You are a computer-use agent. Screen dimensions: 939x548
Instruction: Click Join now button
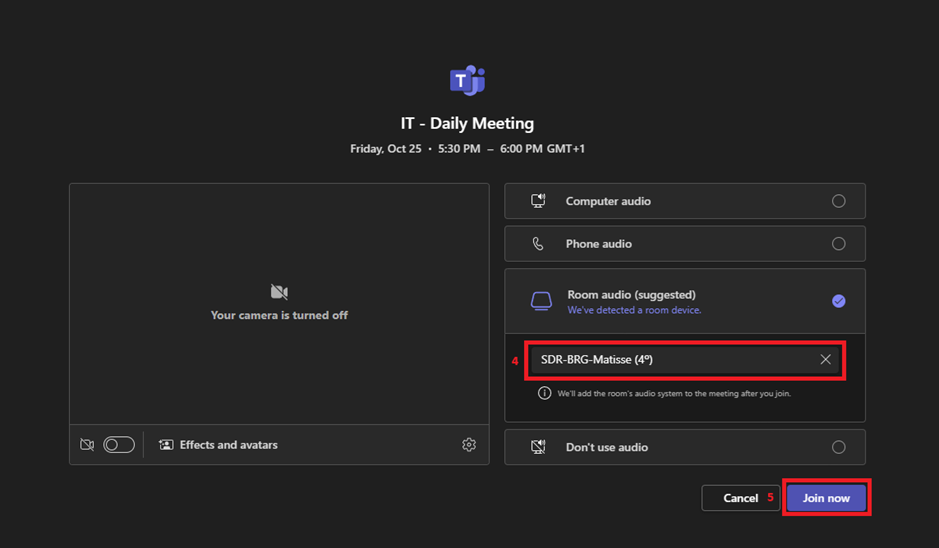tap(826, 498)
